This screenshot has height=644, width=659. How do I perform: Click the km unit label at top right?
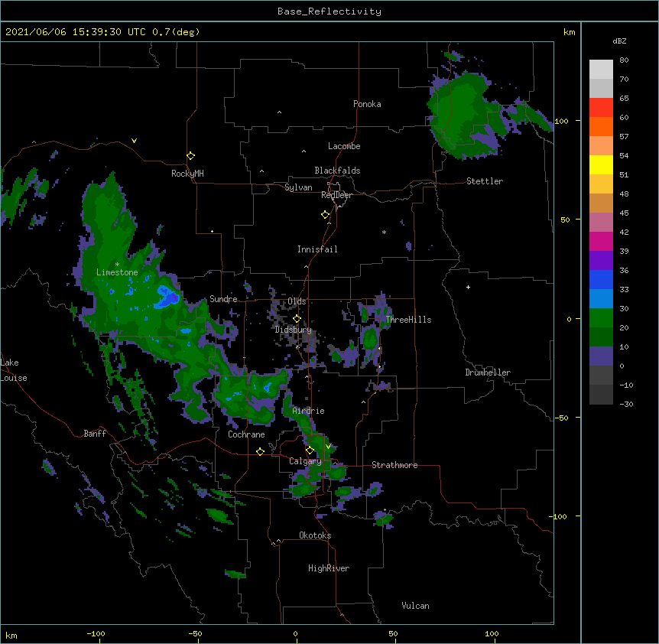tap(569, 32)
